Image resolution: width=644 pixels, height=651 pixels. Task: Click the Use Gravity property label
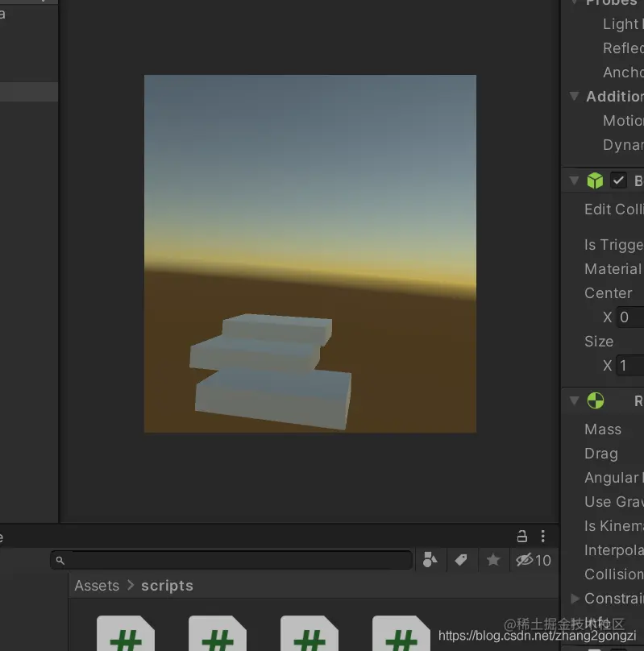(614, 501)
